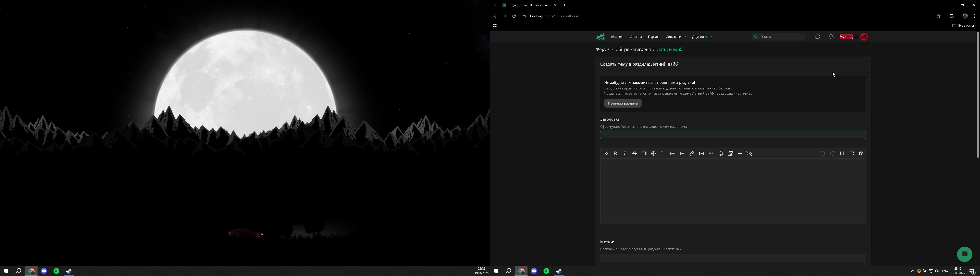Click the browser page scrollbar

(978, 95)
